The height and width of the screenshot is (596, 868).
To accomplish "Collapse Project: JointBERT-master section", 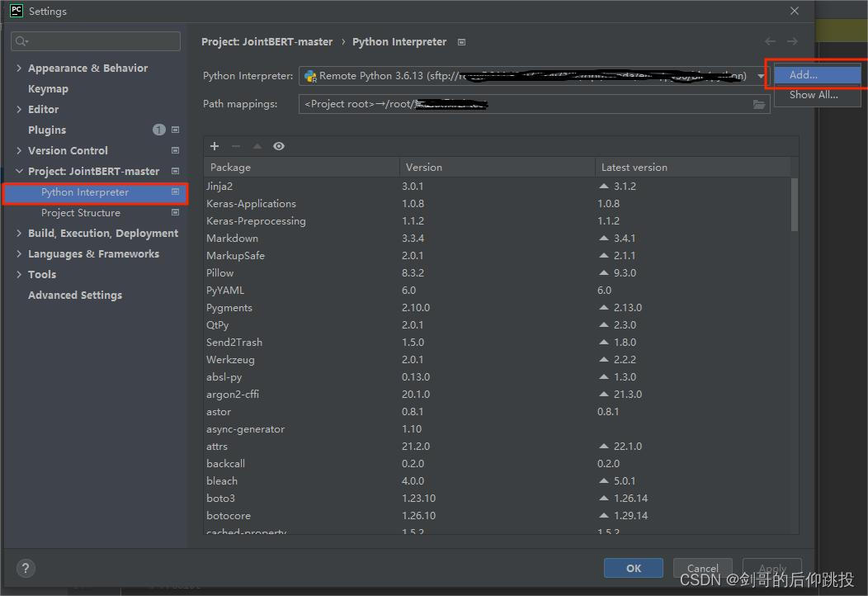I will point(19,171).
